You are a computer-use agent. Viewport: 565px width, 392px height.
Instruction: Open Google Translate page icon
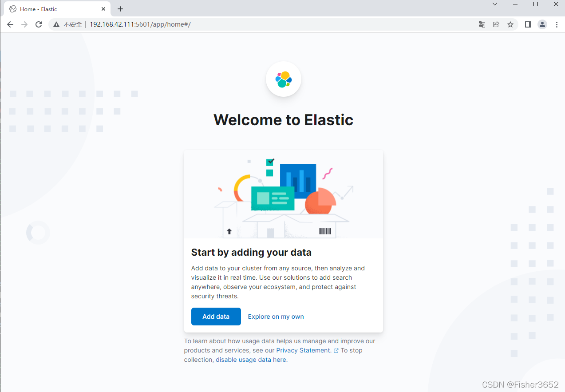point(482,24)
